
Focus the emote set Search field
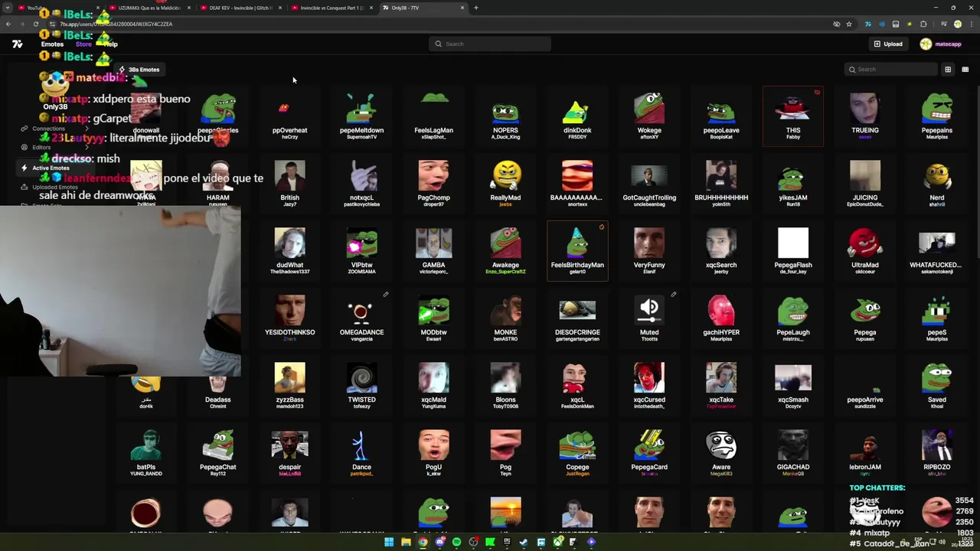click(890, 69)
